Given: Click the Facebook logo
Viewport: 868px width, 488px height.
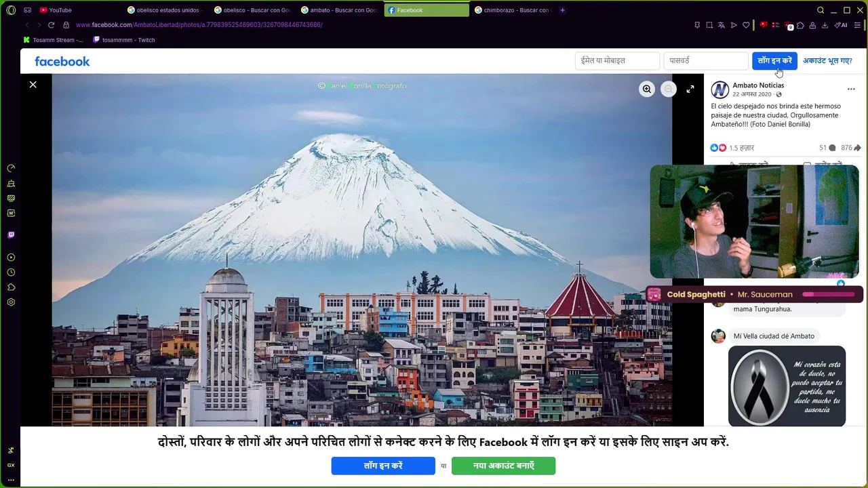Looking at the screenshot, I should pos(62,61).
